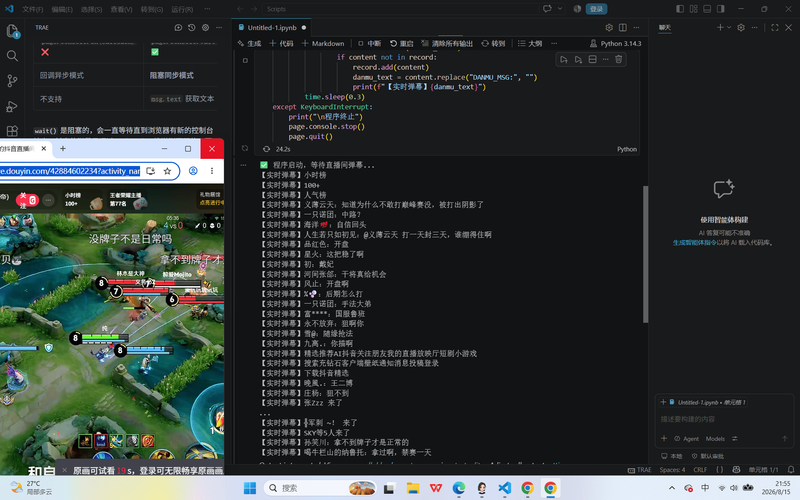The width and height of the screenshot is (800, 500).
Task: Open notifications bell in status bar
Action: (x=791, y=469)
